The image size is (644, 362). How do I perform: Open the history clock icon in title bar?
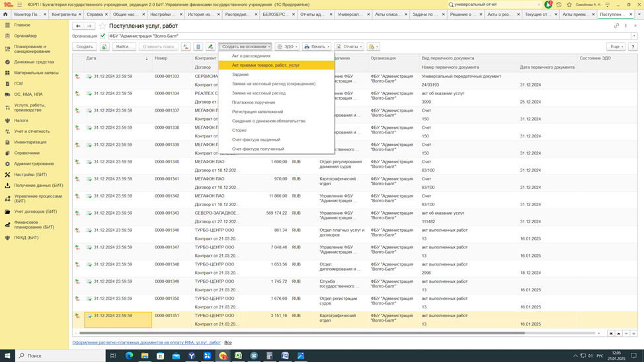(559, 5)
